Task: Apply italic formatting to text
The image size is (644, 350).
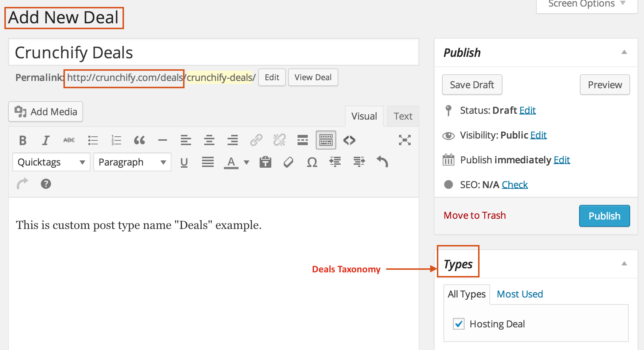Action: 46,140
